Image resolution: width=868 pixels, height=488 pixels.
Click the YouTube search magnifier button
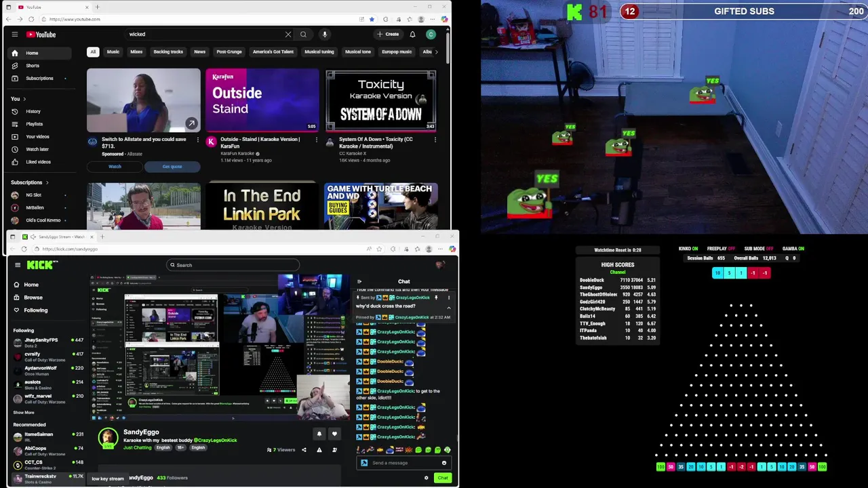[x=303, y=35]
